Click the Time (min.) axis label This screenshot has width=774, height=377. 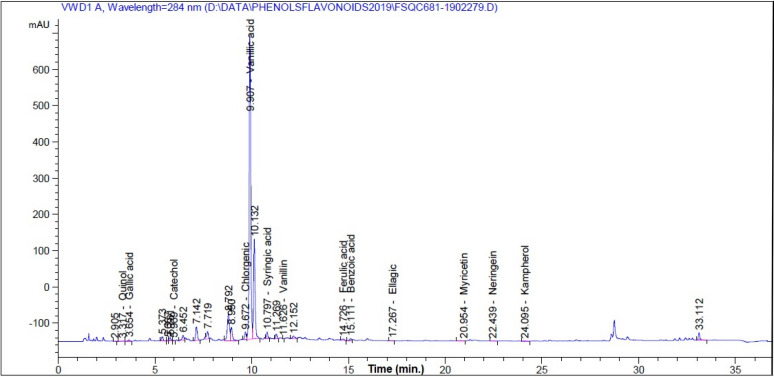click(395, 369)
